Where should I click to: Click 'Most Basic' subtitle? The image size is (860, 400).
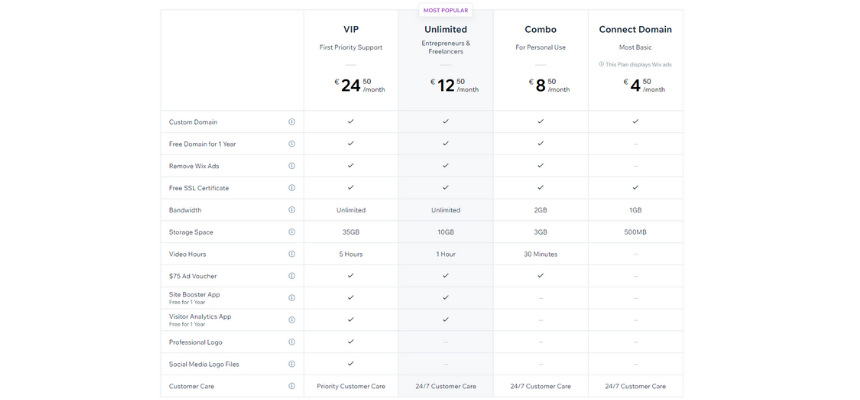click(635, 47)
